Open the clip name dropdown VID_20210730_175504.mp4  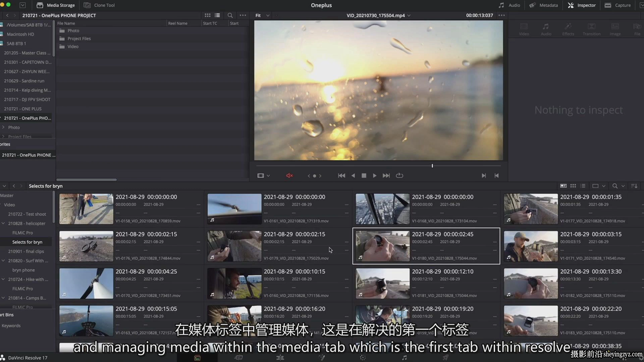tap(378, 15)
